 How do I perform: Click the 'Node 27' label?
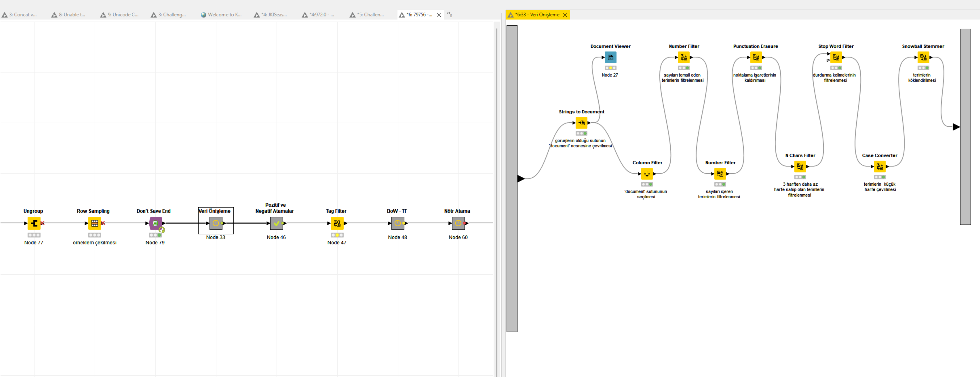(610, 75)
